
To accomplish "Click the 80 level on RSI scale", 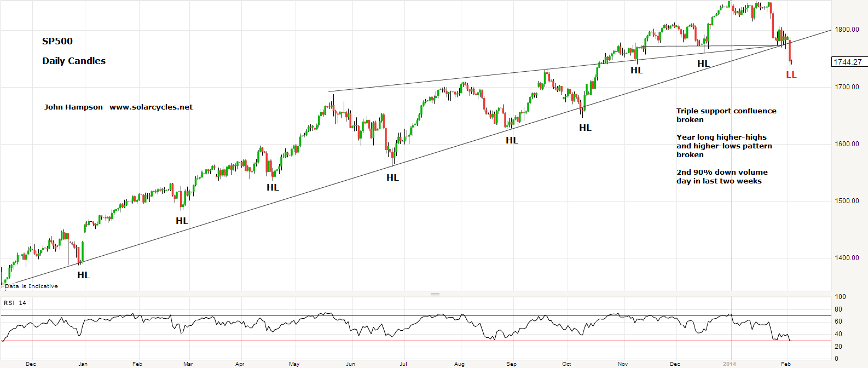I will (838, 309).
